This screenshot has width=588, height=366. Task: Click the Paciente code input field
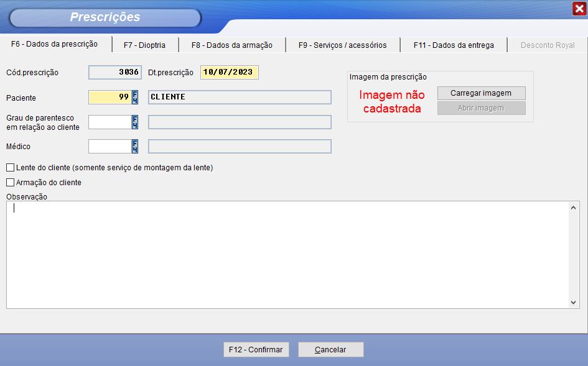tap(110, 97)
